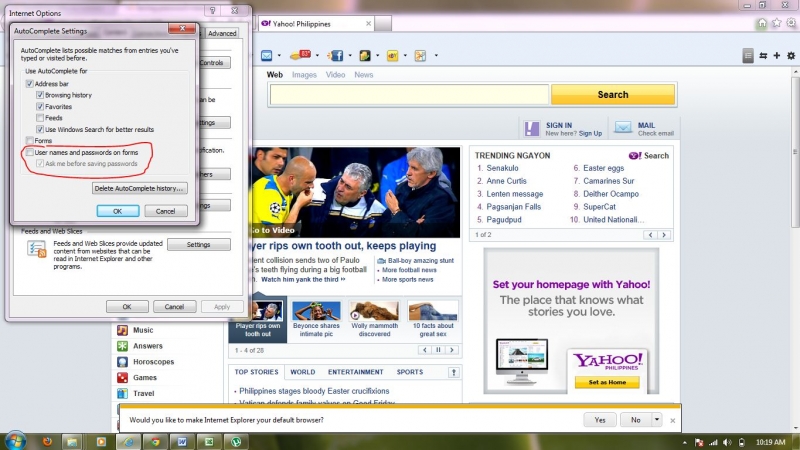Open the IE Tools gear icon
The height and width of the screenshot is (450, 800).
click(x=790, y=23)
